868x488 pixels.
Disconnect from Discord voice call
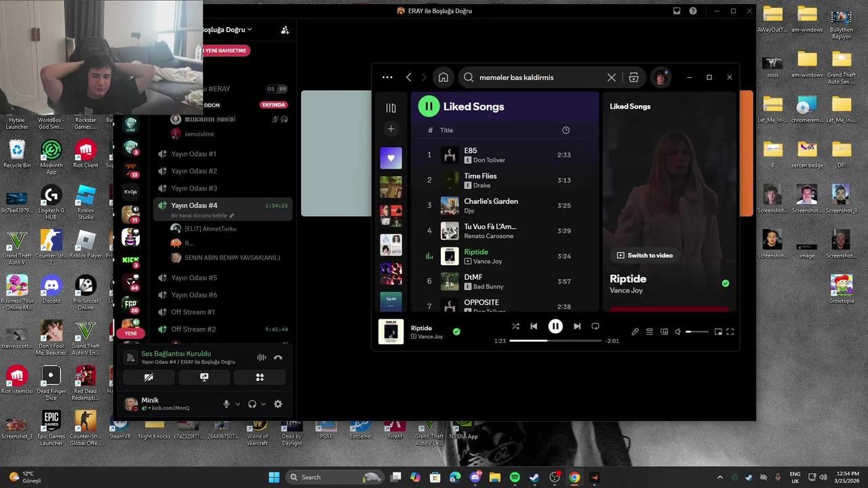pos(278,357)
